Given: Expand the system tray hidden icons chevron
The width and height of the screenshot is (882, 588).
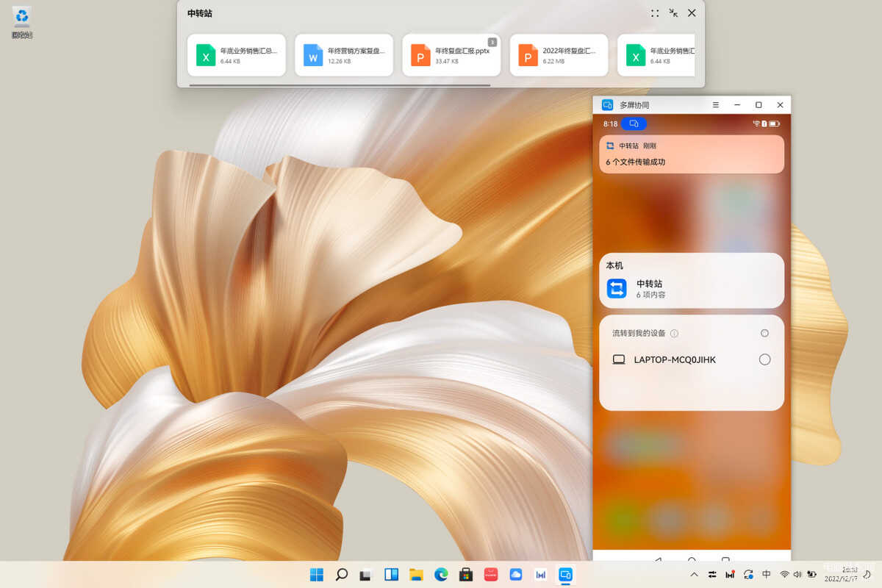Looking at the screenshot, I should [x=694, y=574].
